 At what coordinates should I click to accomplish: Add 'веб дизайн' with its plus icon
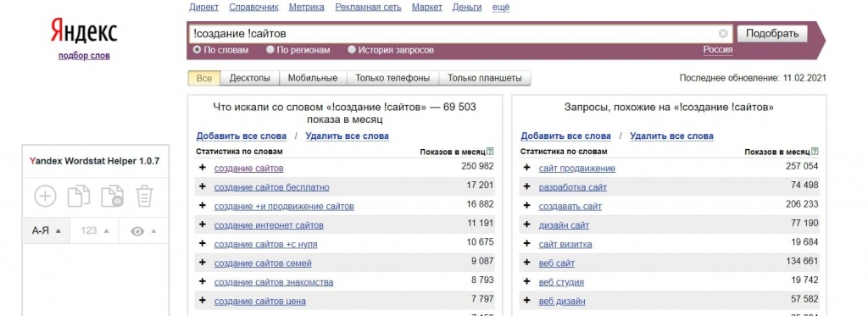pyautogui.click(x=526, y=301)
